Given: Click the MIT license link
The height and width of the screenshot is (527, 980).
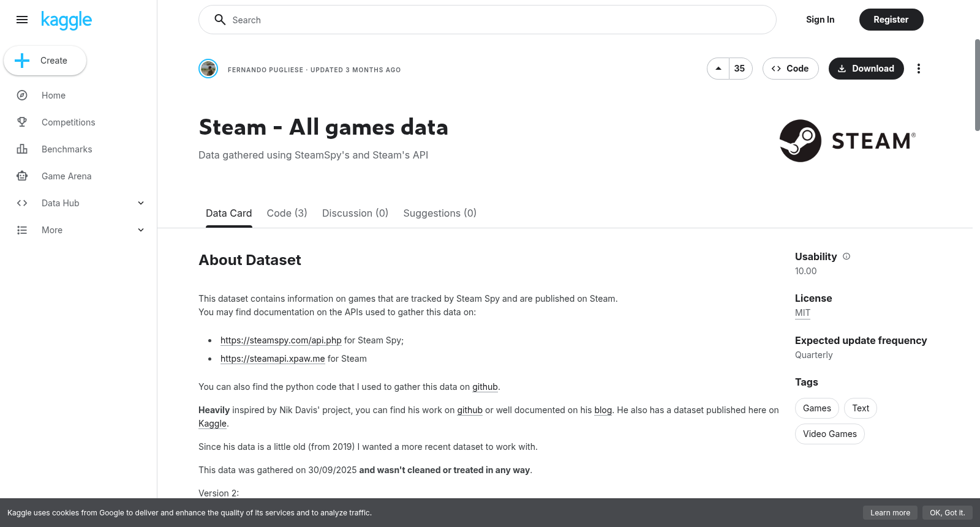Looking at the screenshot, I should 802,313.
